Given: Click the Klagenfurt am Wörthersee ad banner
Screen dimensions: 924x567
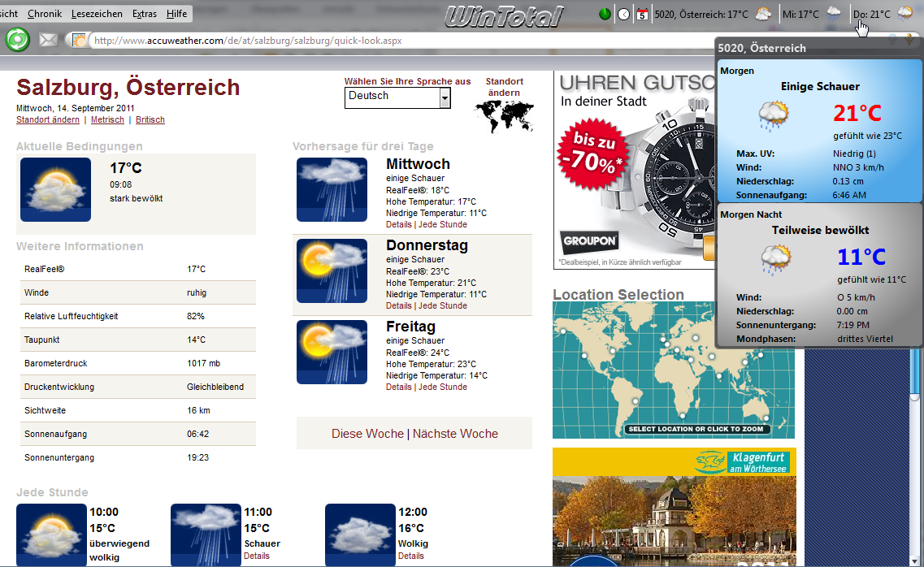Looking at the screenshot, I should [x=675, y=507].
